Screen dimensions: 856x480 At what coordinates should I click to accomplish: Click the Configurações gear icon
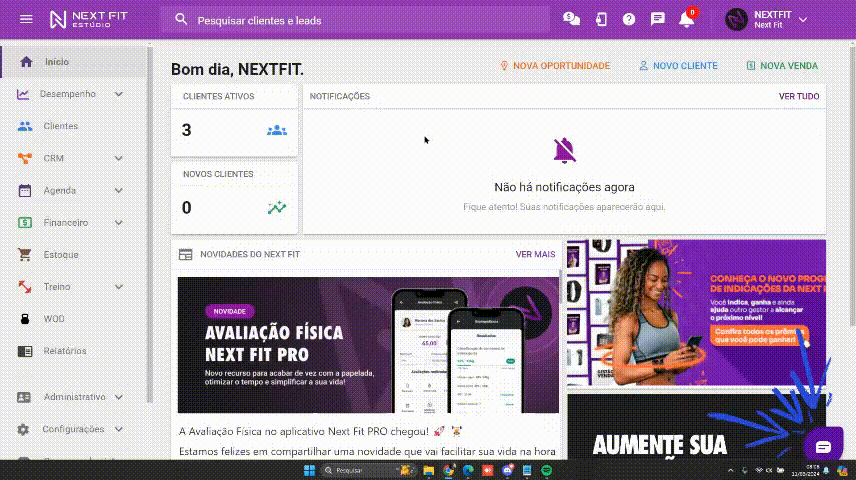23,429
